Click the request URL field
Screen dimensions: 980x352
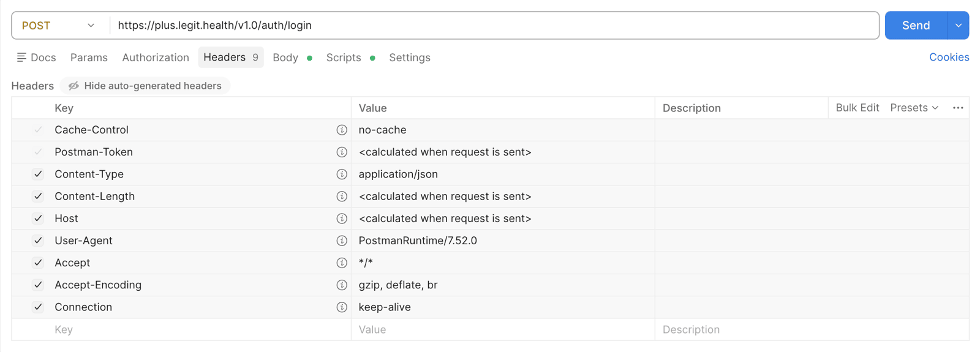494,26
